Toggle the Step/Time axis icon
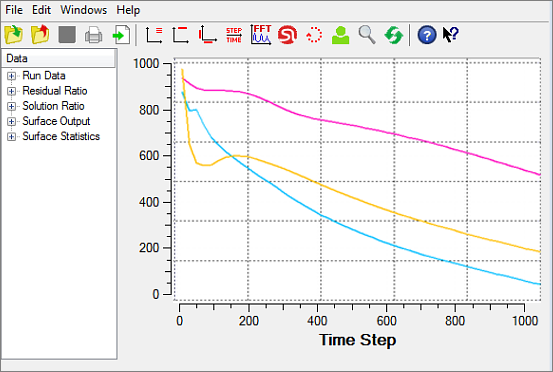This screenshot has width=553, height=372. pos(234,35)
